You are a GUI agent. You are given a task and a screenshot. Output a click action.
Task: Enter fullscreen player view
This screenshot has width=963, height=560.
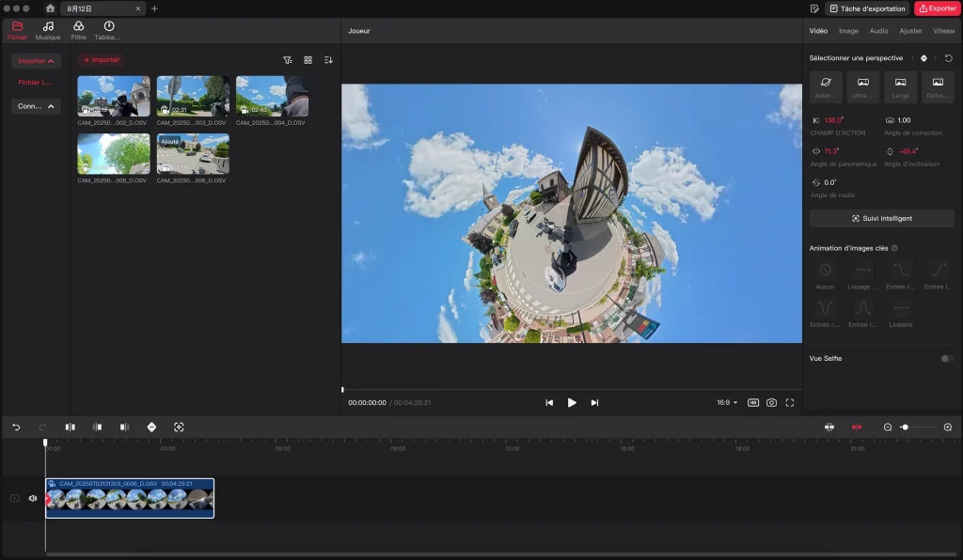[790, 402]
